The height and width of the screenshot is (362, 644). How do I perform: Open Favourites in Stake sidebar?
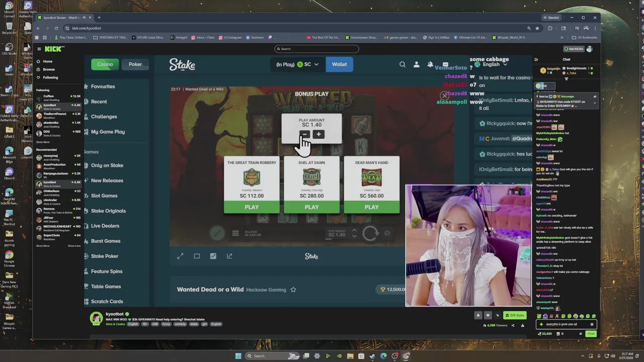(x=103, y=86)
